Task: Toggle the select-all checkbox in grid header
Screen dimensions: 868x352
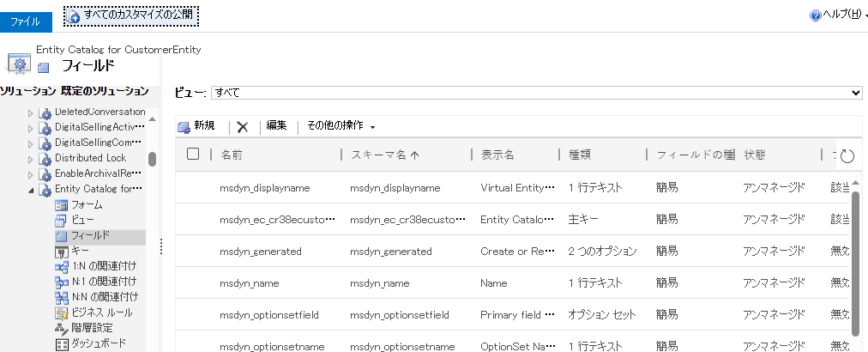Action: pos(193,154)
